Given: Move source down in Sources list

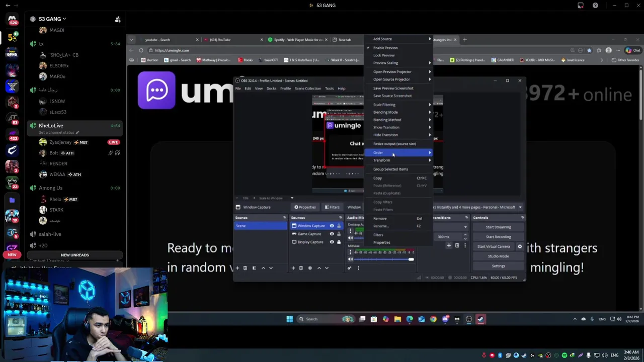Looking at the screenshot, I should coord(327,268).
